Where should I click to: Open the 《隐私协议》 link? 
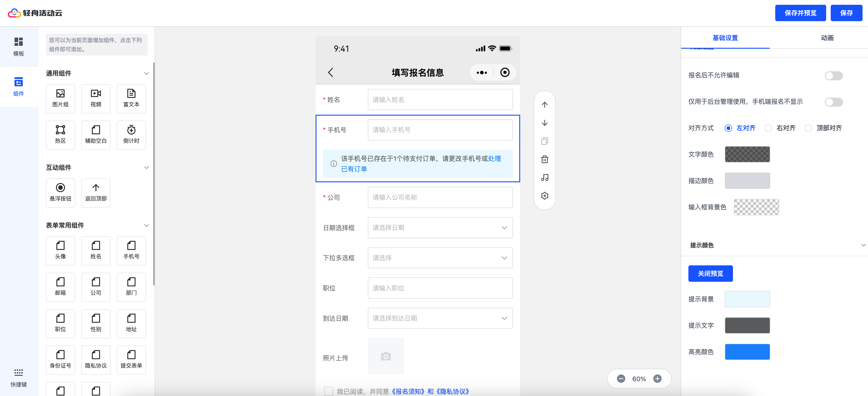[x=453, y=391]
